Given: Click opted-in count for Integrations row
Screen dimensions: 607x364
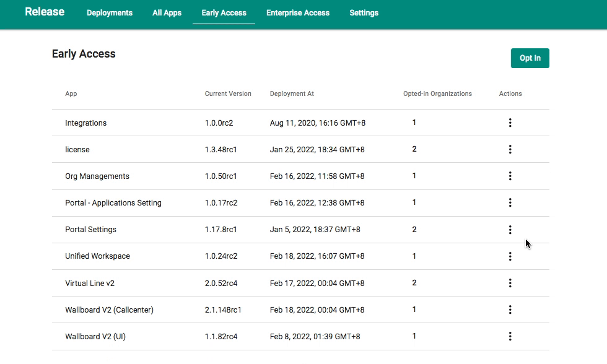Looking at the screenshot, I should 414,123.
